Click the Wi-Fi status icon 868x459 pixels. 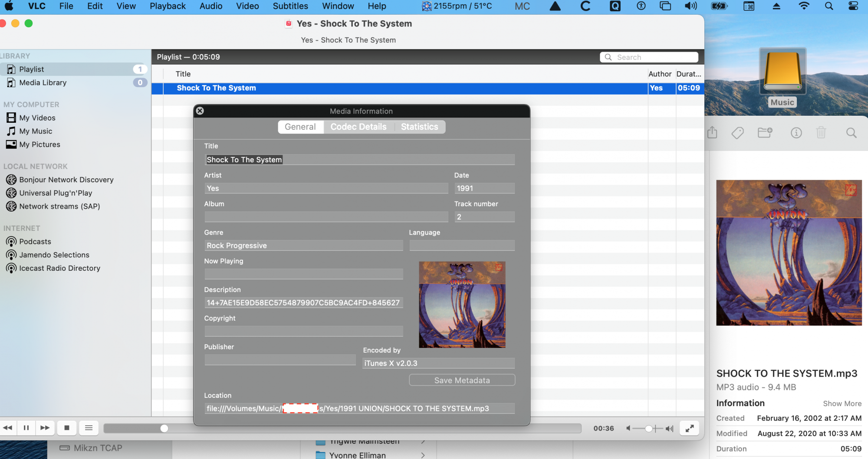click(x=804, y=6)
